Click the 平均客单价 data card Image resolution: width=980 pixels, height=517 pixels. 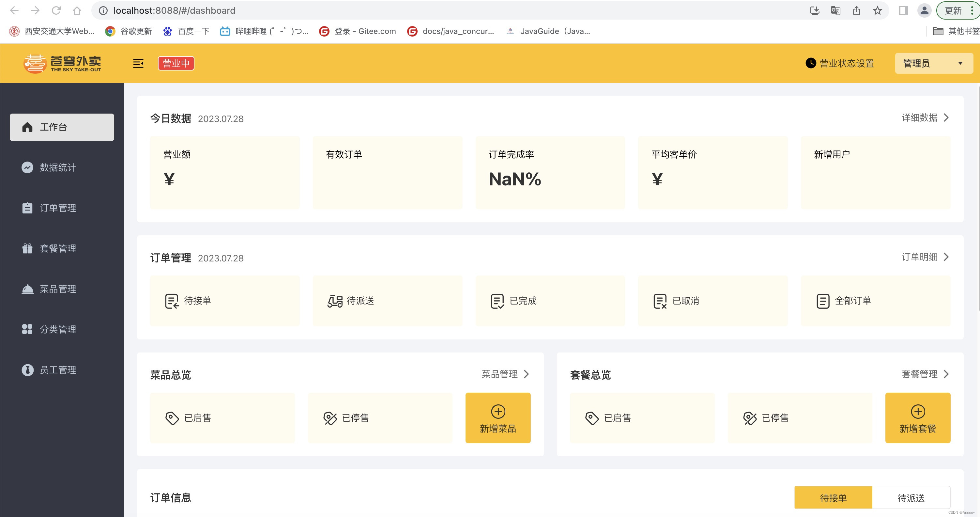712,172
